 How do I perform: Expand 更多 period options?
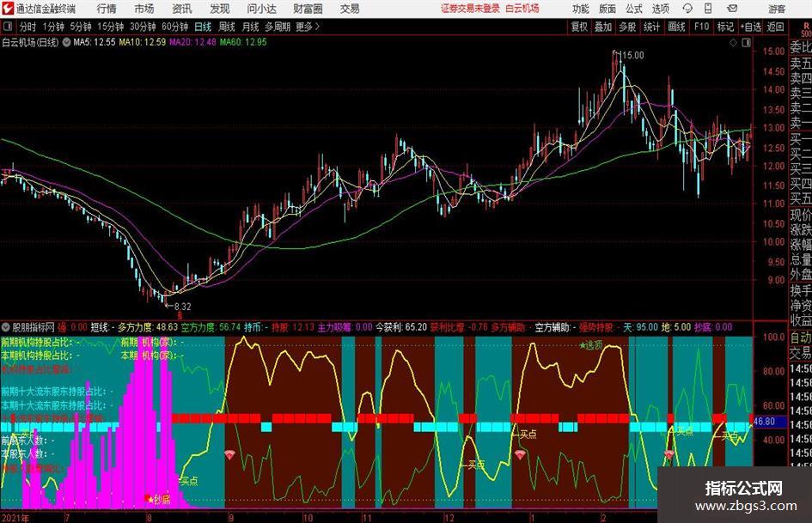(308, 27)
